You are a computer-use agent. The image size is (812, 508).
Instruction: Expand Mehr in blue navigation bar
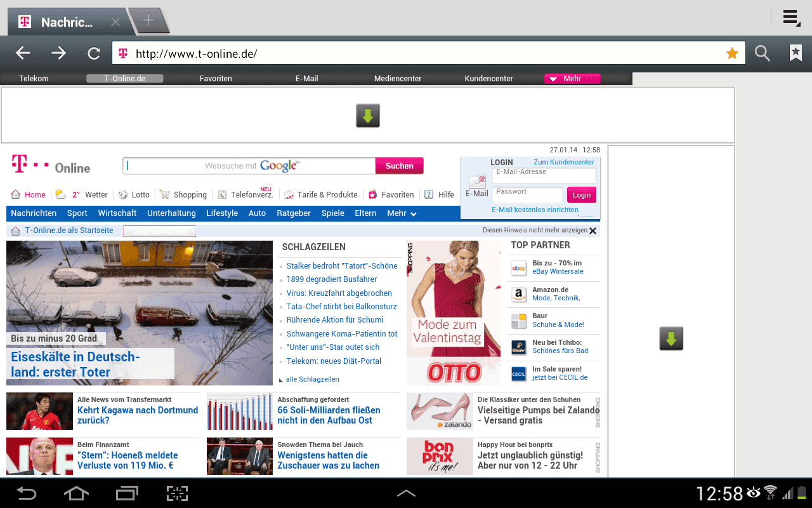point(402,213)
